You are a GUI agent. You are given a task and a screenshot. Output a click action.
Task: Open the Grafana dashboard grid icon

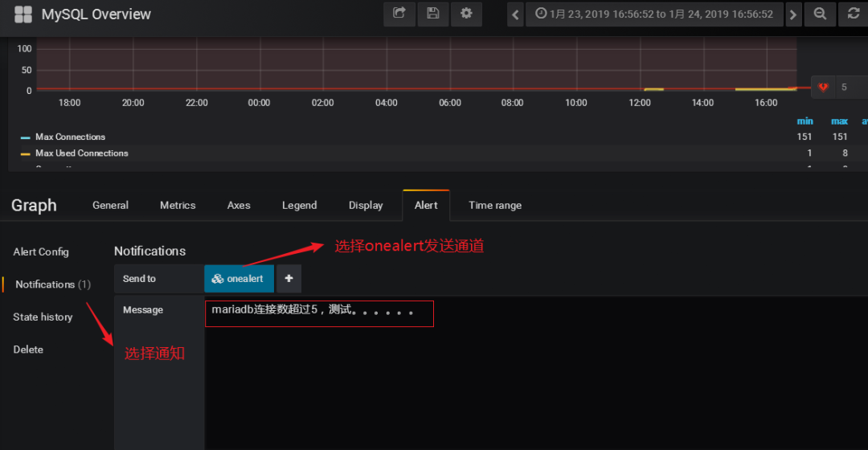click(x=23, y=14)
